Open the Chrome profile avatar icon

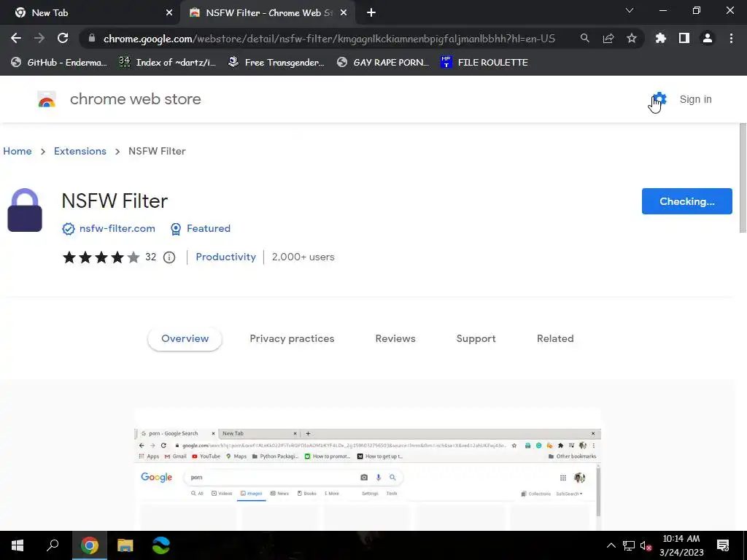pyautogui.click(x=707, y=38)
